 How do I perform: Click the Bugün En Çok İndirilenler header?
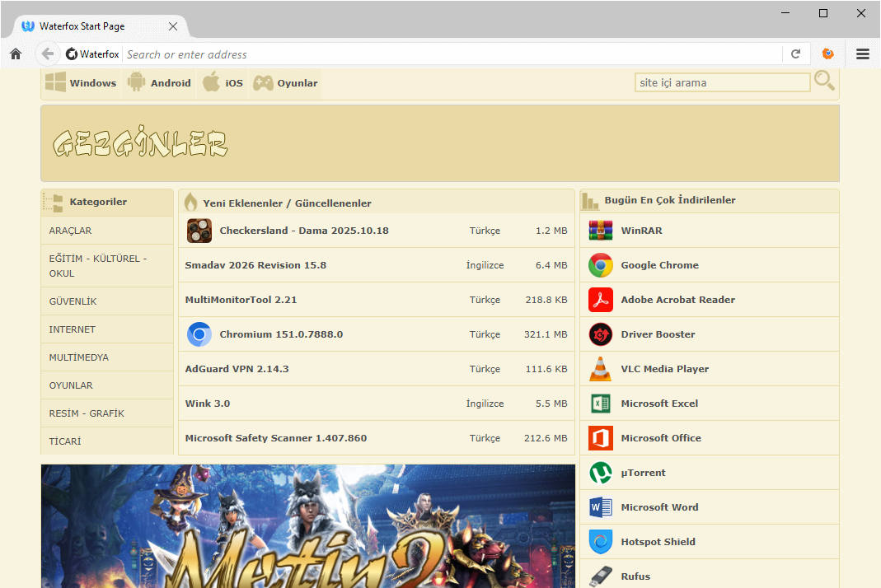[710, 200]
